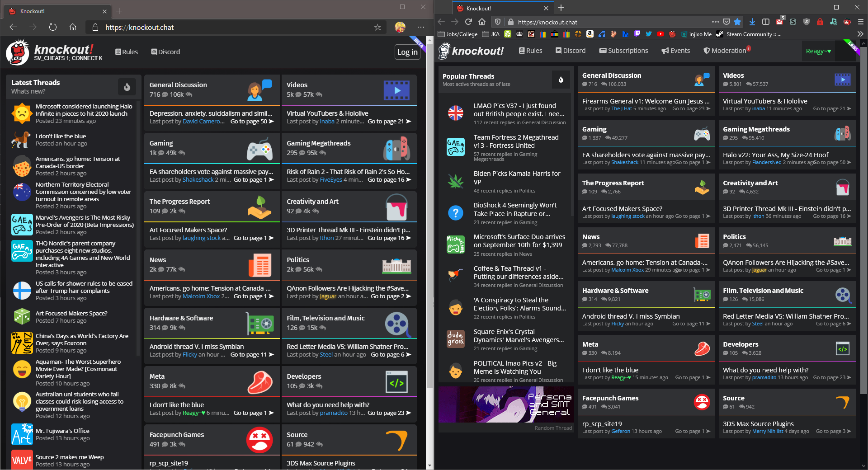The width and height of the screenshot is (868, 470).
Task: Open the page actions three-dots in Firefox URL bar
Action: 715,22
